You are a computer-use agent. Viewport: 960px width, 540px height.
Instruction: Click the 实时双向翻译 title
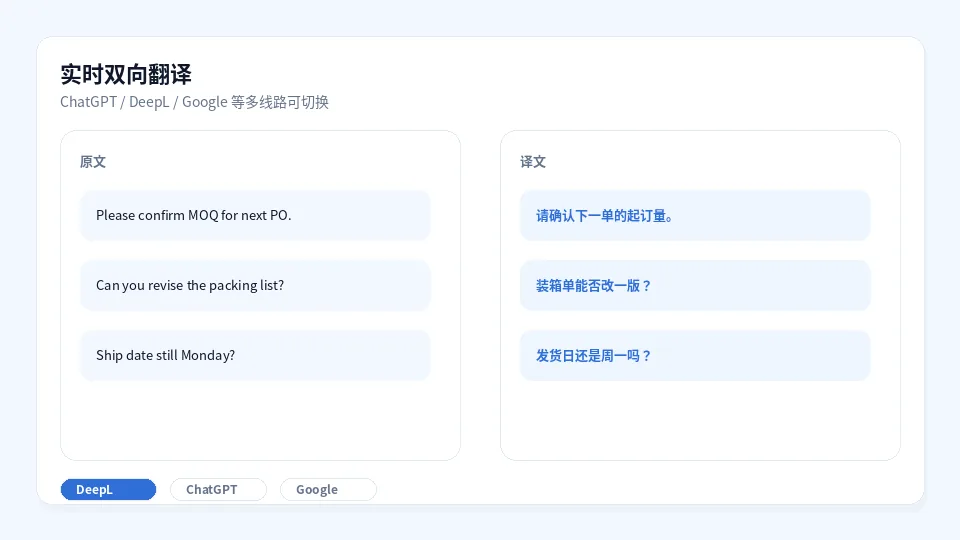(126, 75)
